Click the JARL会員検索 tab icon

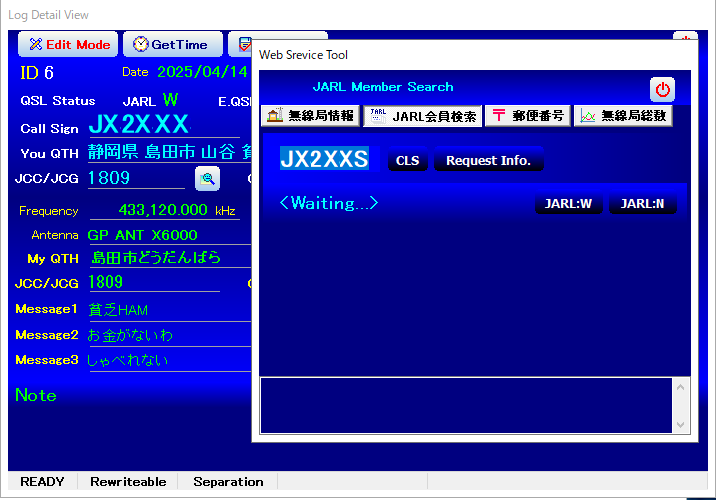[x=378, y=116]
